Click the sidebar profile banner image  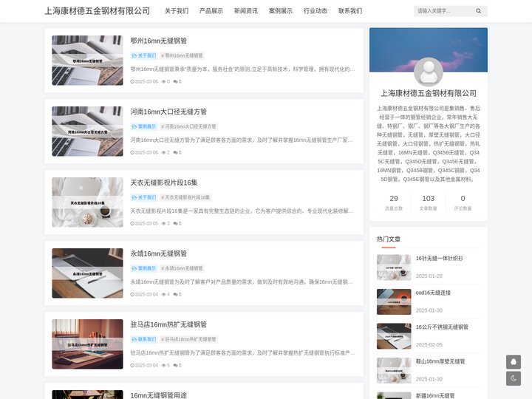pos(429,50)
